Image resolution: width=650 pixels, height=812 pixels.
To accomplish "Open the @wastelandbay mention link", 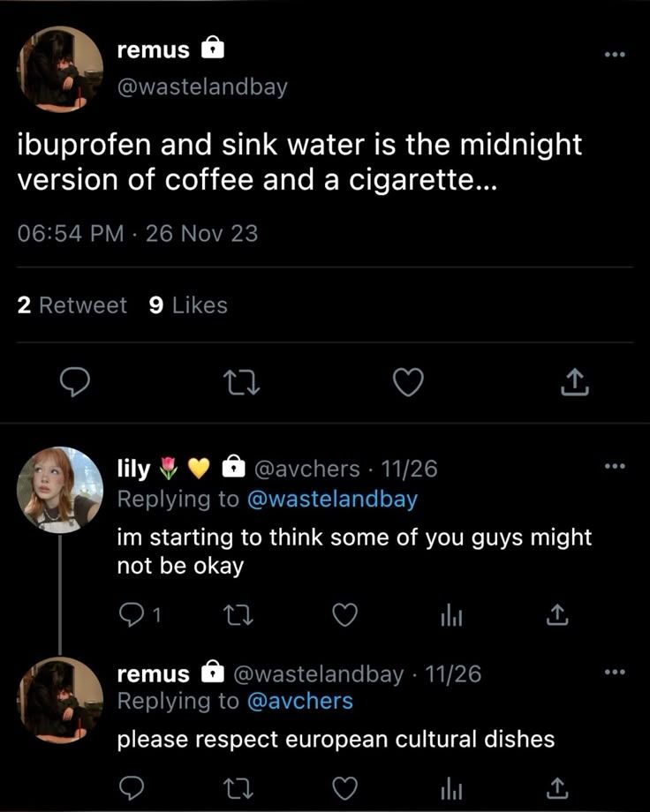I will click(331, 499).
